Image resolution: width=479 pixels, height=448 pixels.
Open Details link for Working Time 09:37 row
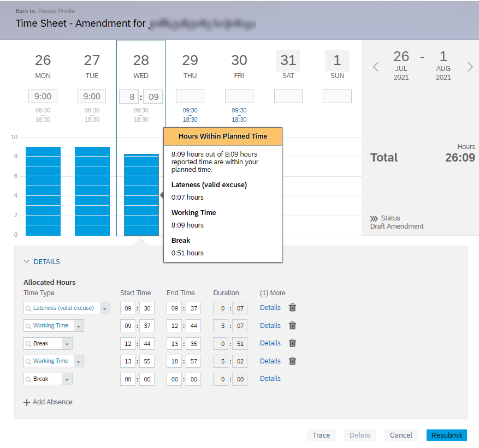click(x=270, y=326)
